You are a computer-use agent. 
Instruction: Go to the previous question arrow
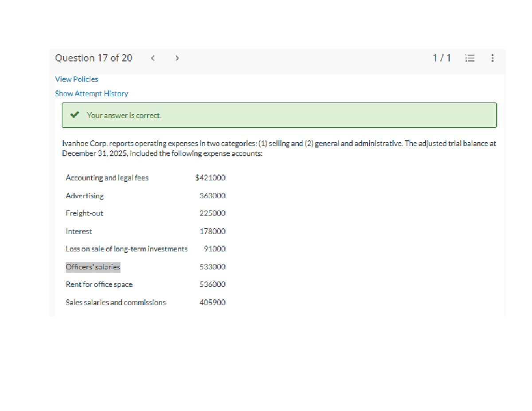153,58
